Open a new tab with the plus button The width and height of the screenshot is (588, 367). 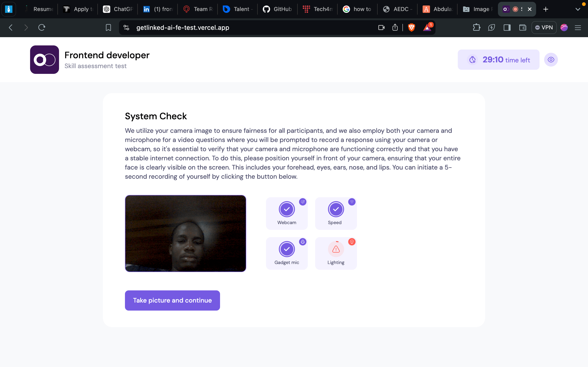(546, 9)
